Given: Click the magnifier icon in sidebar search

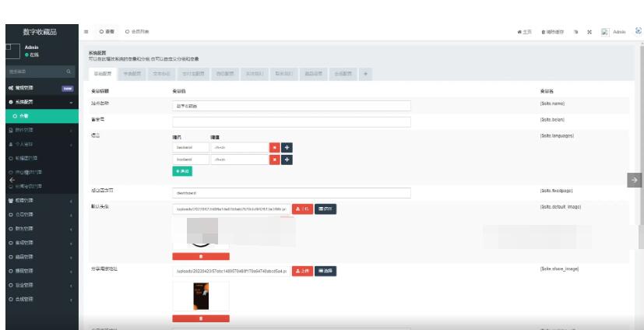Looking at the screenshot, I should click(68, 72).
